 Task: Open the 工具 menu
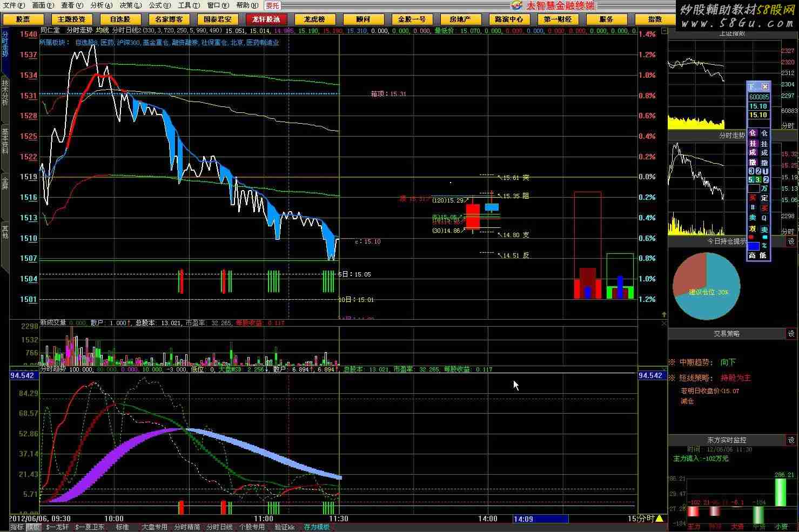[x=189, y=5]
